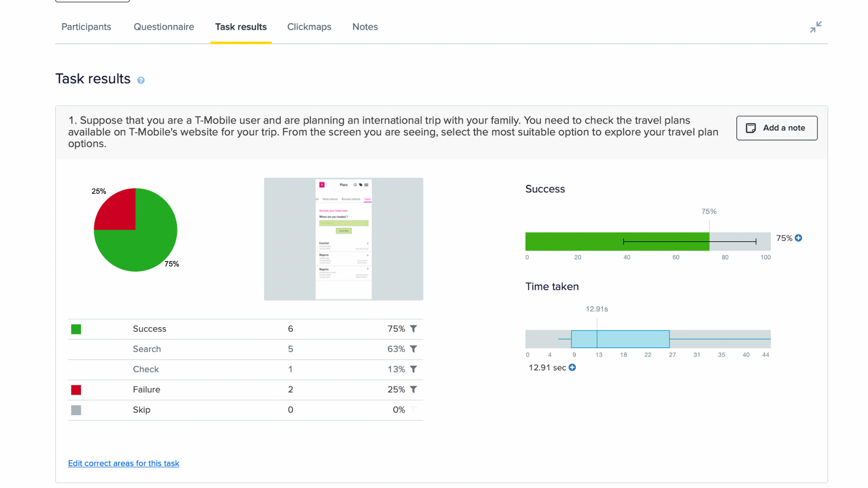868x488 pixels.
Task: Click the help icon beside Task results
Action: point(141,80)
